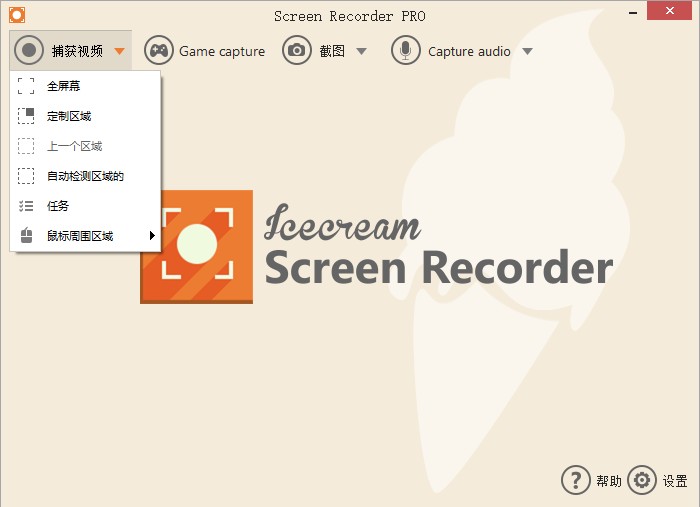Click the question mark help icon
700x507 pixels.
pos(575,480)
